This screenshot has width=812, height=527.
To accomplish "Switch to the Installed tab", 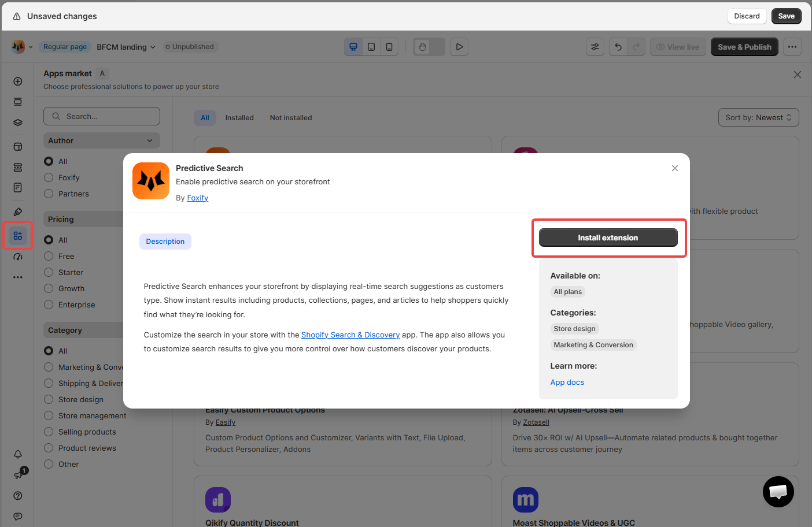I will pos(239,117).
